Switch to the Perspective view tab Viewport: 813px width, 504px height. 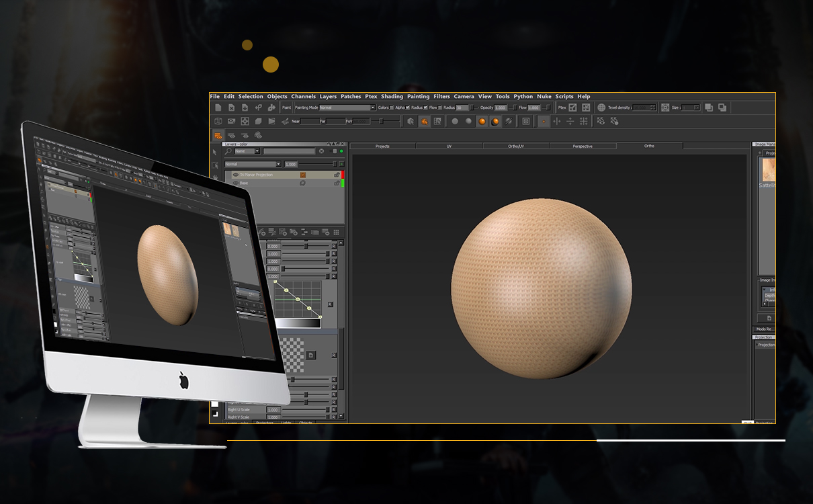click(583, 146)
